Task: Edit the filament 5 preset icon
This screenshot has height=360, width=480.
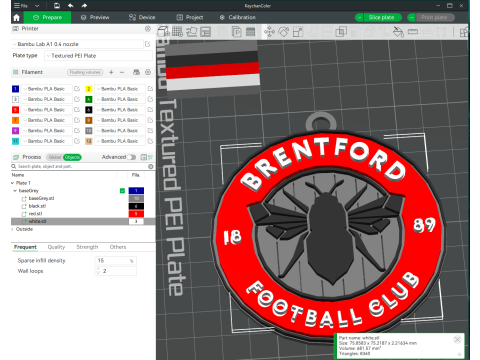Action: 77,110
